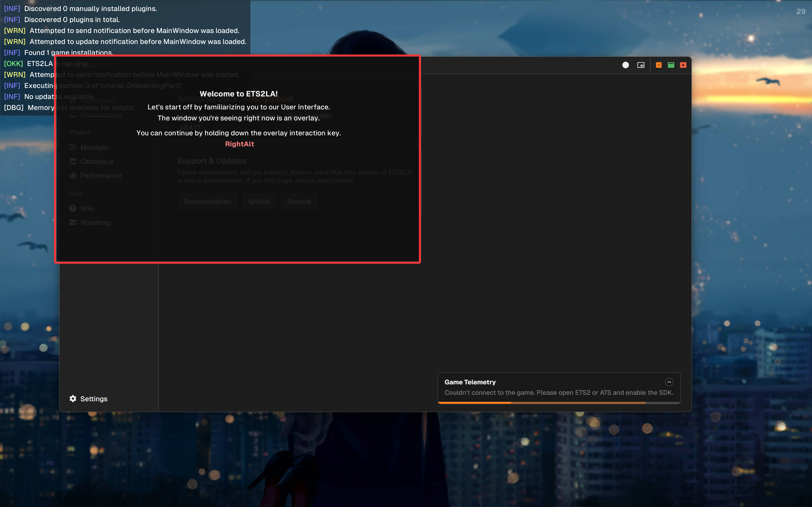Click the white circle button in the title bar
812x507 pixels.
pyautogui.click(x=626, y=65)
